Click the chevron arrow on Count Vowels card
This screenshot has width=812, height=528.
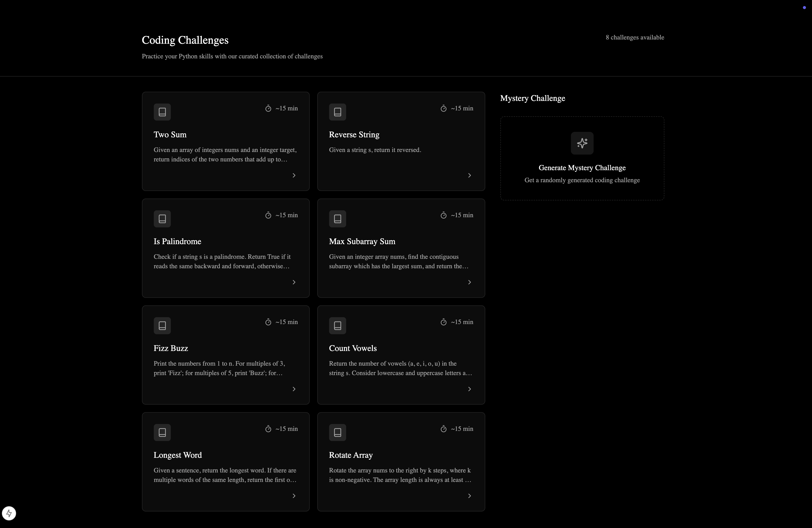(x=469, y=389)
